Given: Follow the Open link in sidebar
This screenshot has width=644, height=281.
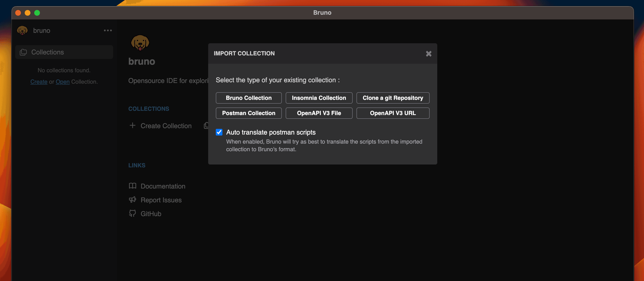Looking at the screenshot, I should (62, 82).
